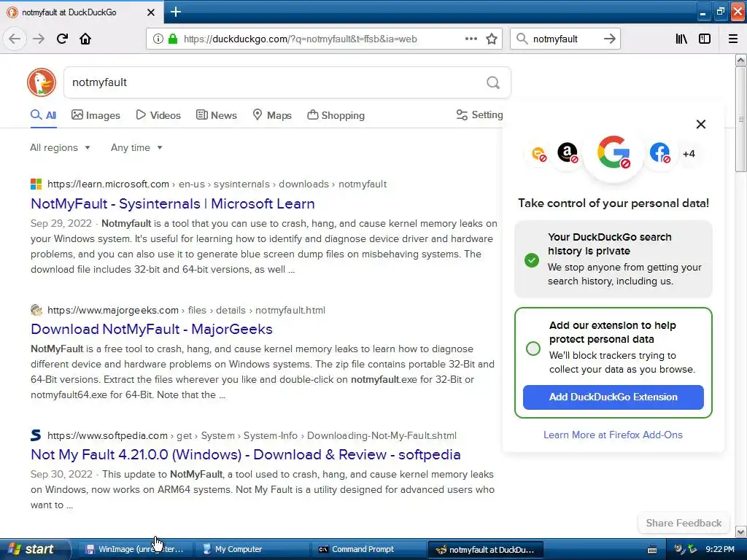Viewport: 747px width, 560px height.
Task: Select the All results tab
Action: point(43,115)
